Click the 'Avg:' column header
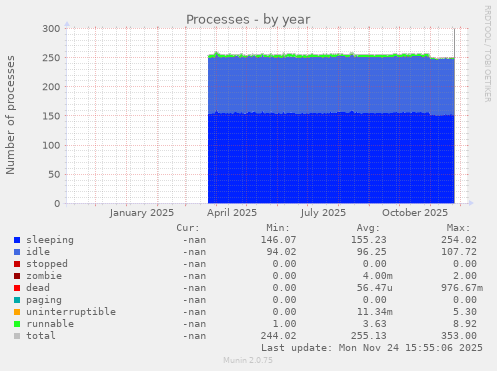 click(x=368, y=228)
